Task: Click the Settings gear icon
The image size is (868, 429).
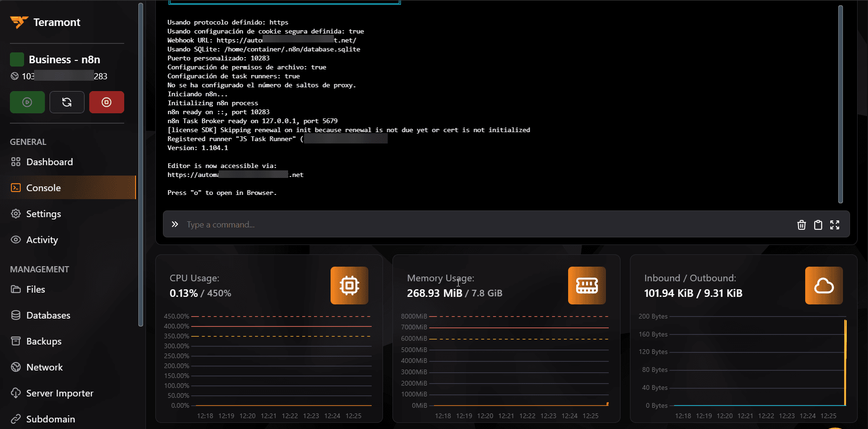Action: (16, 214)
